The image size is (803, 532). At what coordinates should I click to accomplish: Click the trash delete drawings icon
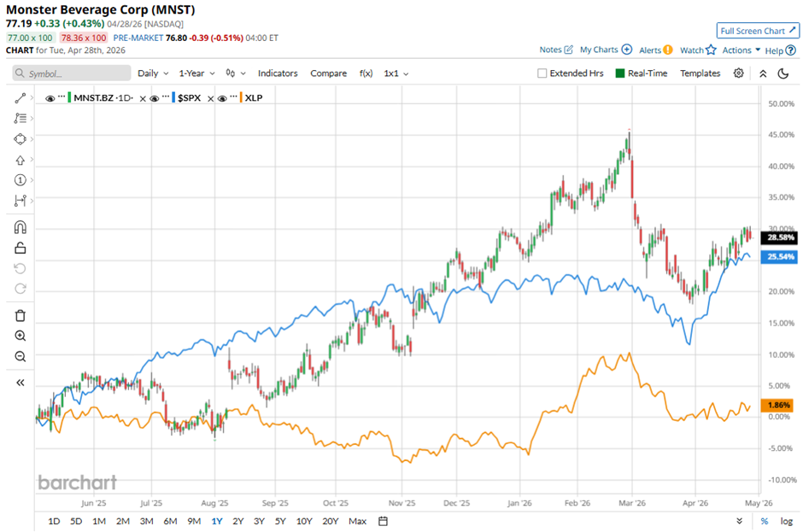point(21,316)
